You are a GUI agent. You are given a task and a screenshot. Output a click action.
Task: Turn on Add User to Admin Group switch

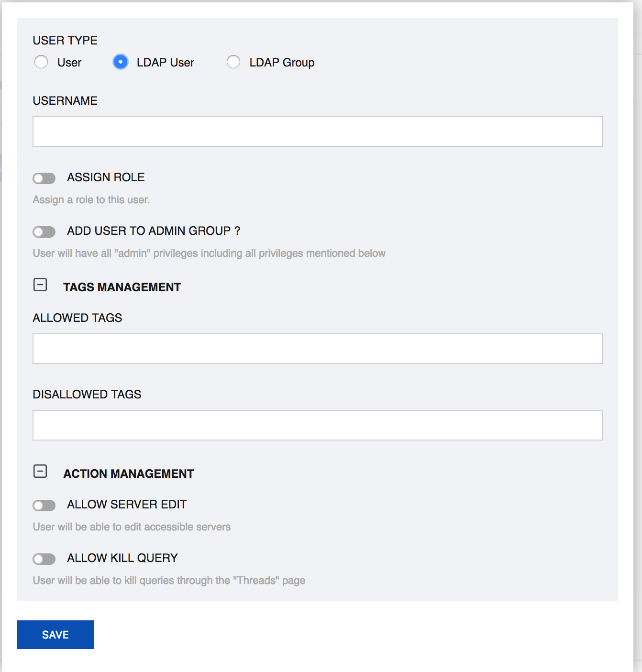[x=44, y=232]
